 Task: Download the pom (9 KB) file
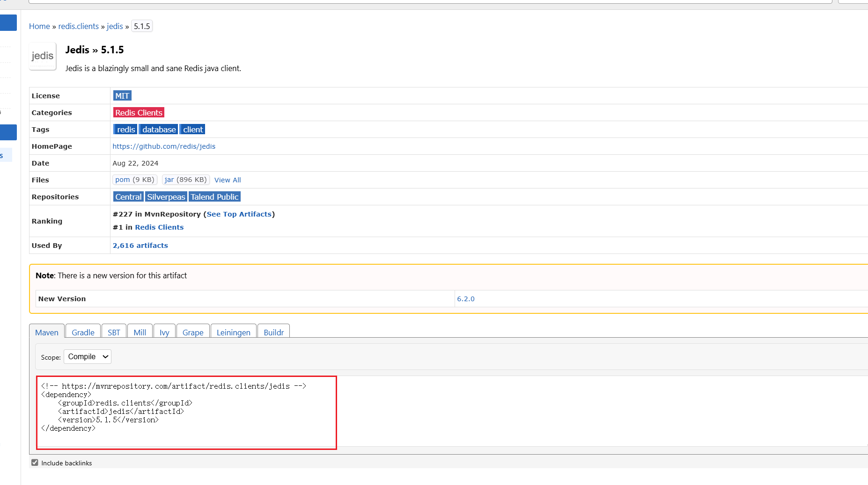coord(134,180)
